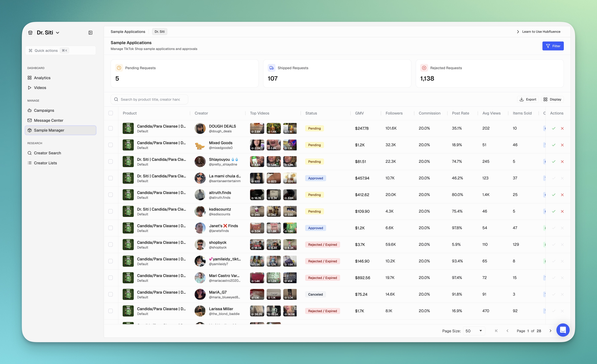Select the shopbyck row checkbox
The image size is (597, 364).
(x=111, y=245)
